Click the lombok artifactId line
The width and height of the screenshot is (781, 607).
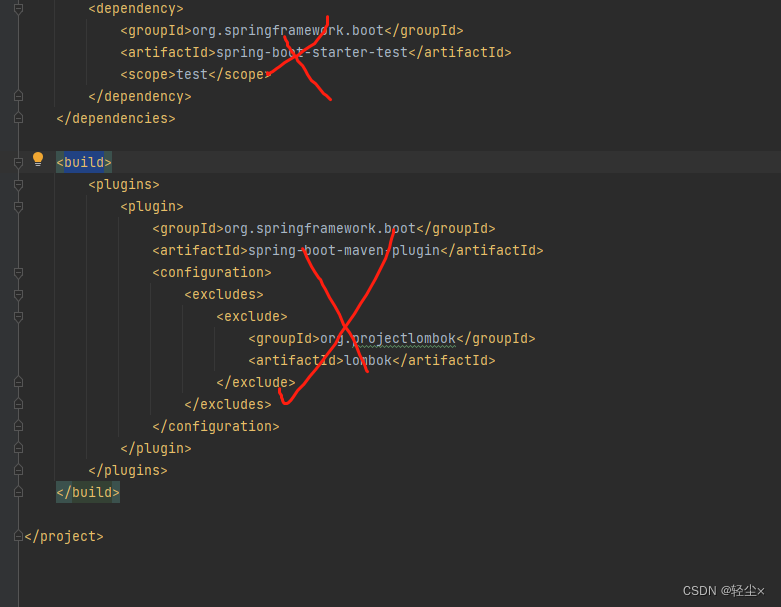372,361
